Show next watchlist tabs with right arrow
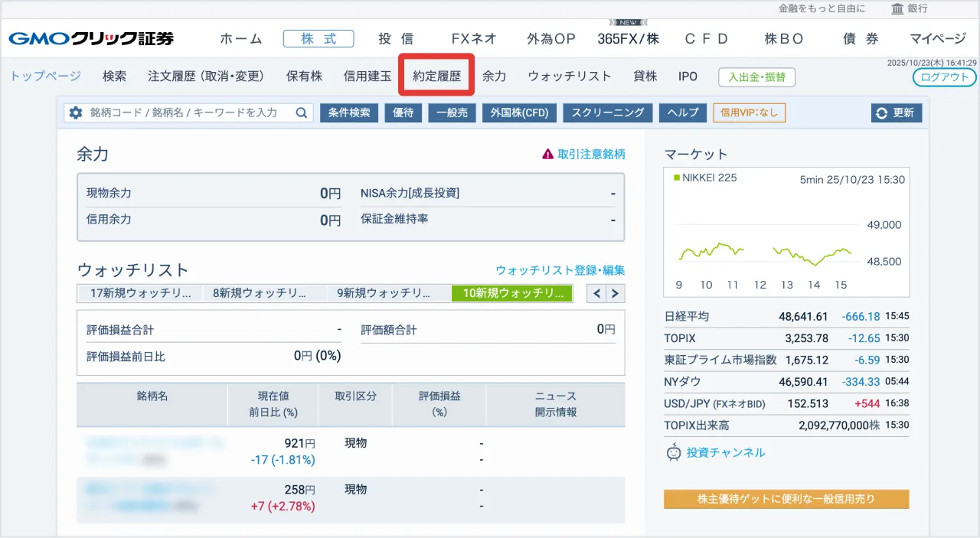This screenshot has height=538, width=980. pos(616,292)
